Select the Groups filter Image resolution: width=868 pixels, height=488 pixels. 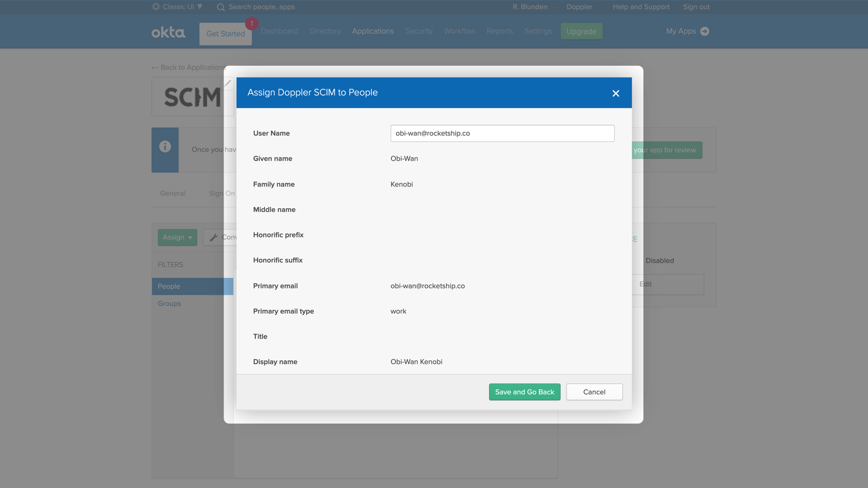pos(169,304)
